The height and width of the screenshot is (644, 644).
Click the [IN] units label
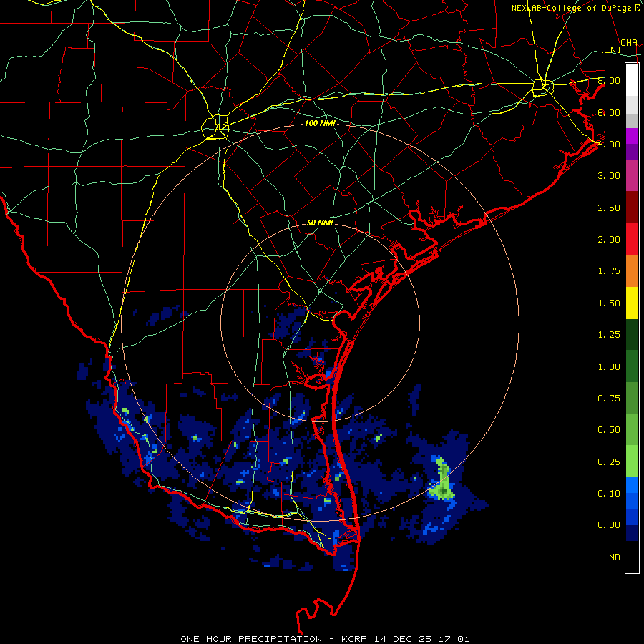click(611, 49)
